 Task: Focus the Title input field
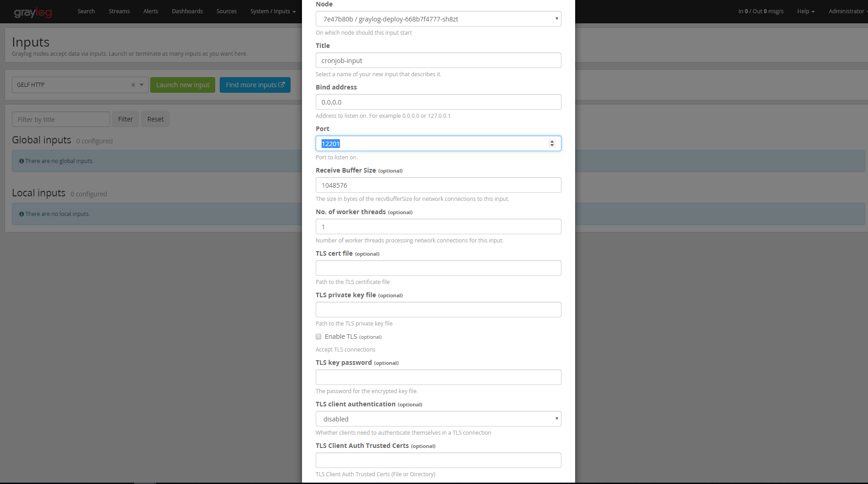pyautogui.click(x=438, y=60)
